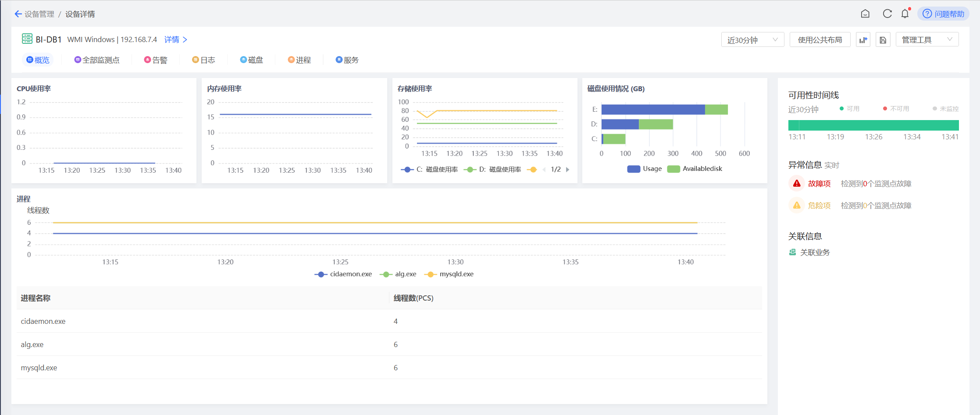This screenshot has width=980, height=415.
Task: Click the red fault item warning icon
Action: pyautogui.click(x=797, y=183)
